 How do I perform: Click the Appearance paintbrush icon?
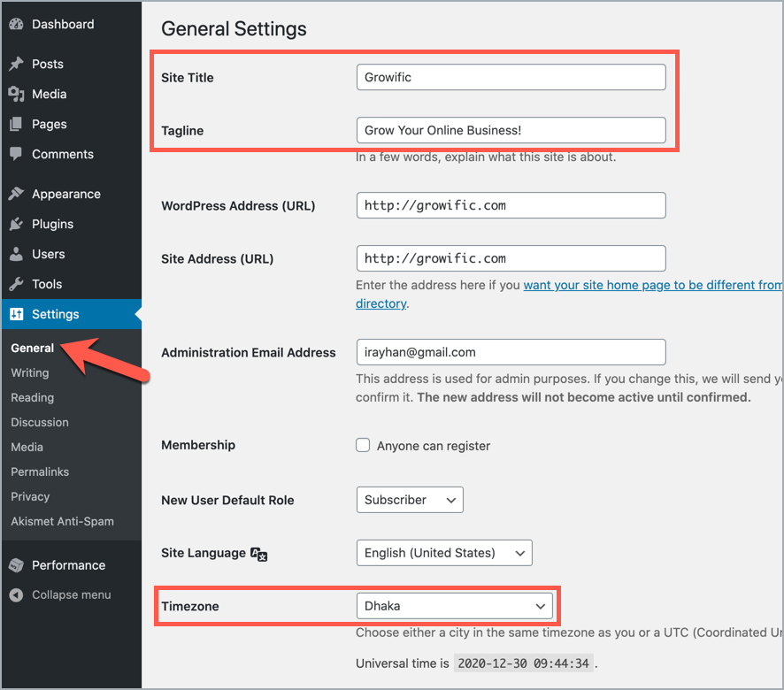coord(16,194)
